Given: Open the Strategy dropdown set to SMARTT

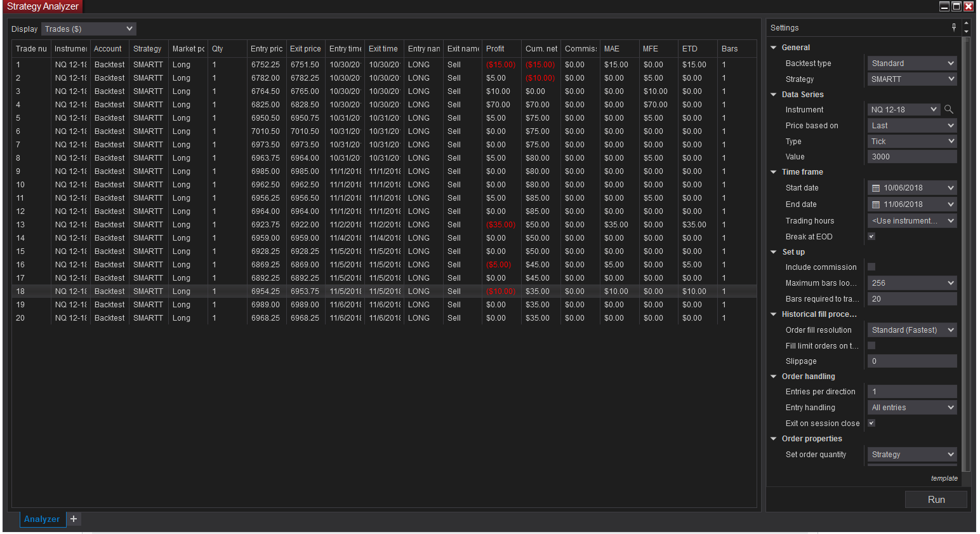Looking at the screenshot, I should click(912, 79).
